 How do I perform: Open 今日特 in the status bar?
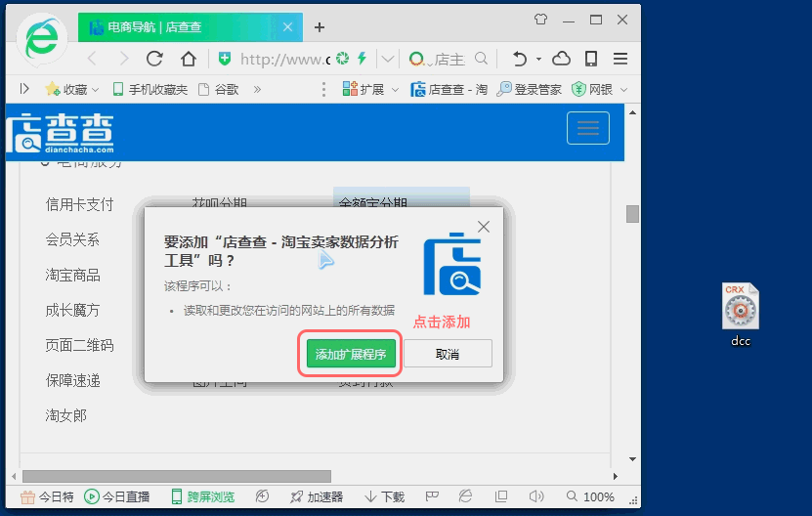coord(47,496)
